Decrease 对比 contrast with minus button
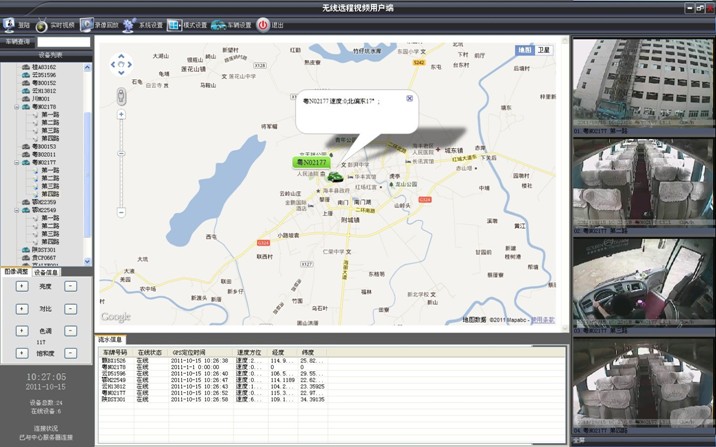The height and width of the screenshot is (447, 716). coord(70,307)
